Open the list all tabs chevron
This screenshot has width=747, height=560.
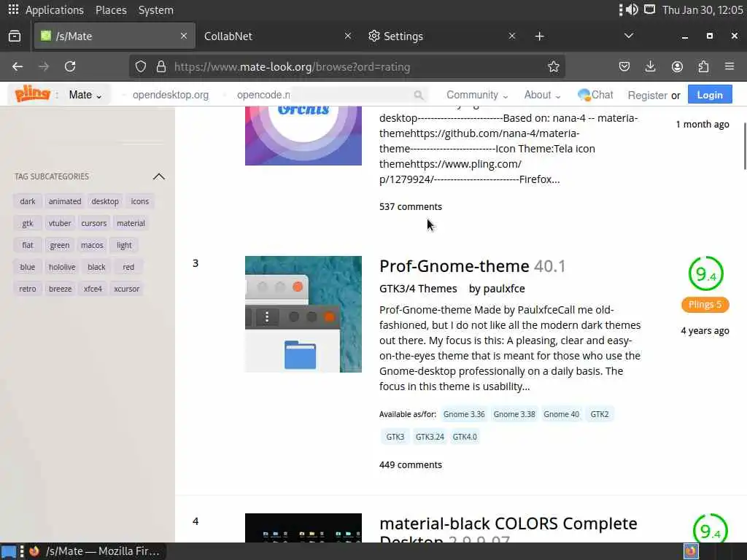click(x=628, y=36)
